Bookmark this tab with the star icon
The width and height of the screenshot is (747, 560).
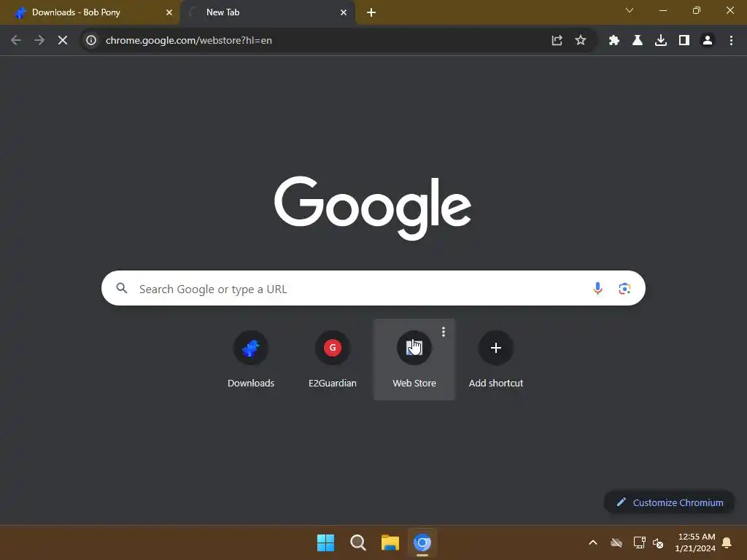[580, 41]
